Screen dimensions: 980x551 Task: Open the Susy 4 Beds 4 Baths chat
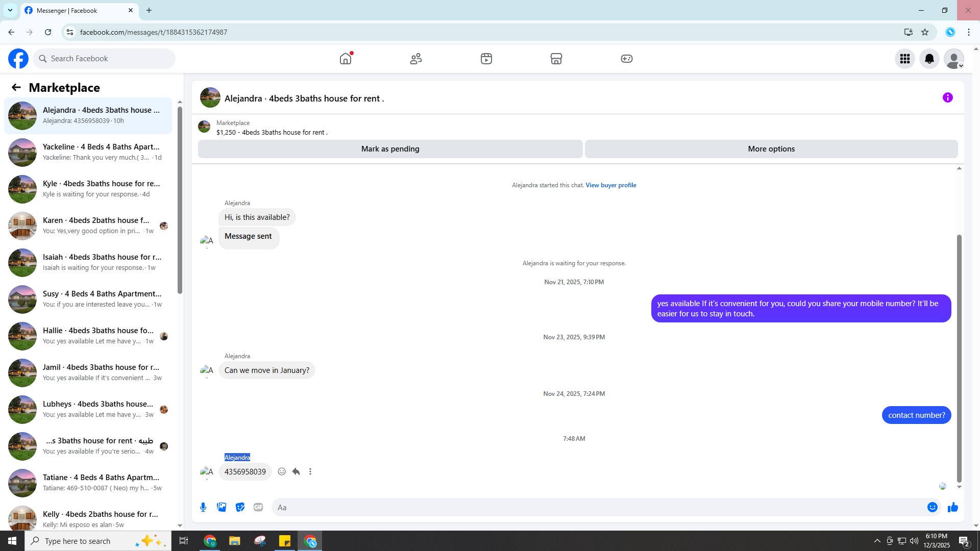[x=88, y=299]
